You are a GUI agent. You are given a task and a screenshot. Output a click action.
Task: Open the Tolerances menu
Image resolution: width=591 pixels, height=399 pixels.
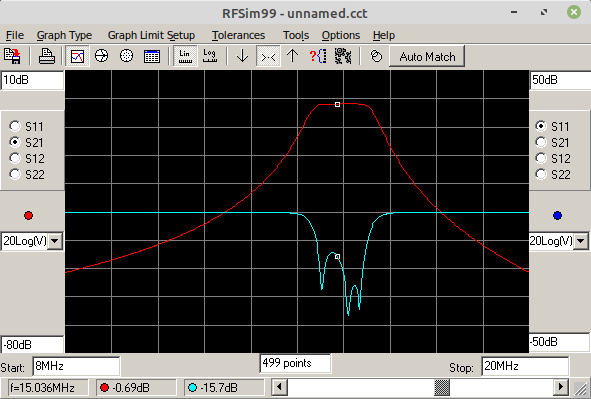(x=238, y=35)
